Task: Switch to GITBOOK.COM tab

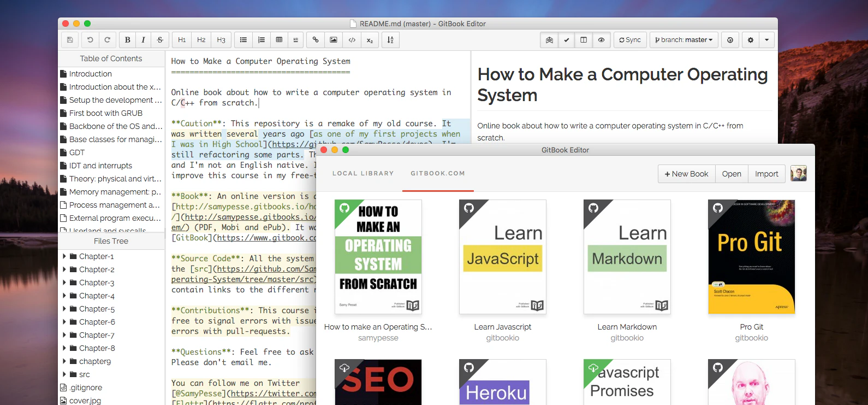Action: [x=438, y=173]
